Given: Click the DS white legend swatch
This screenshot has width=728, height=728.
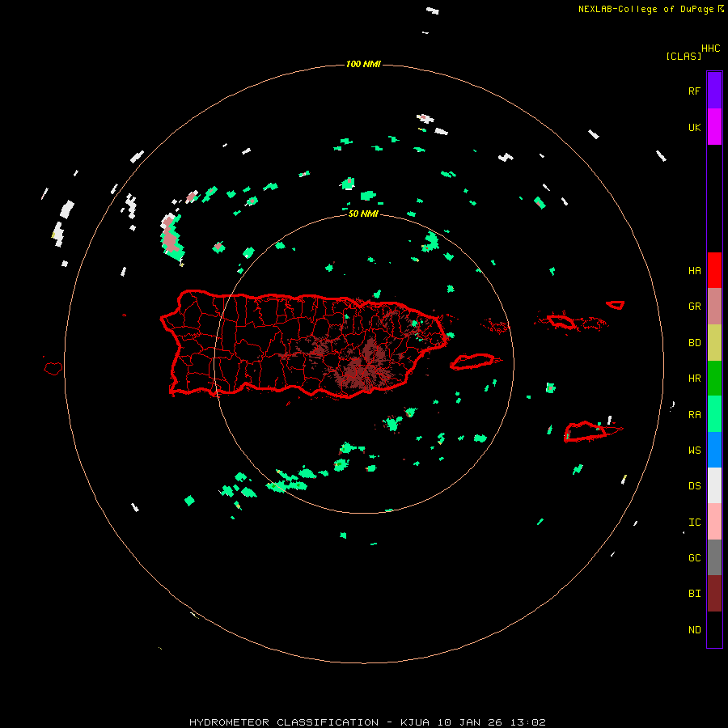Looking at the screenshot, I should point(714,485).
